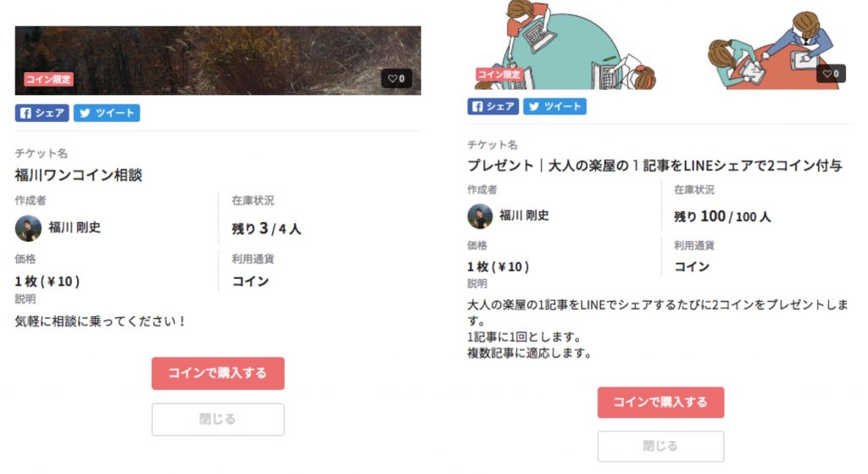The width and height of the screenshot is (868, 474).
Task: Click Twitter tweet button on left ticket
Action: coord(107,113)
